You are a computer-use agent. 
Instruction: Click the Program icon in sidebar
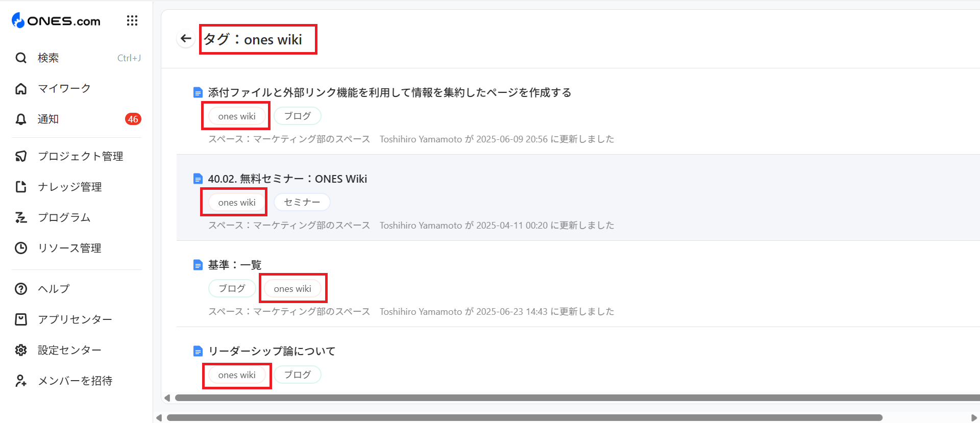(x=21, y=217)
